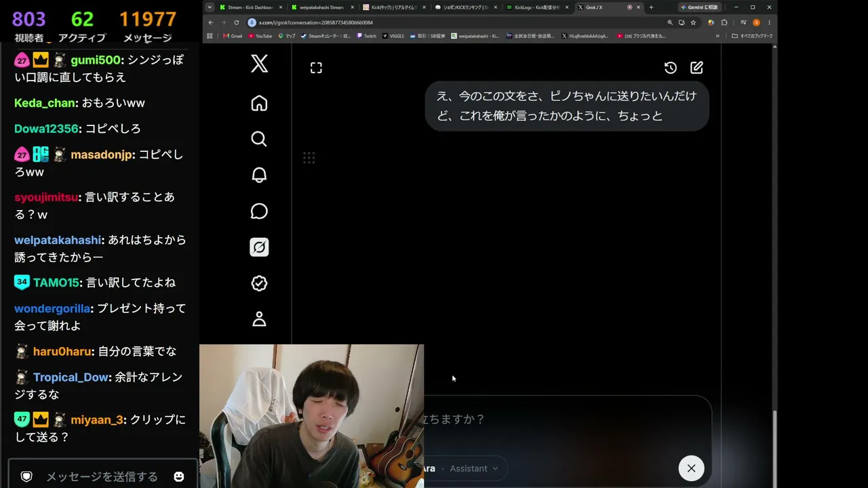This screenshot has height=488, width=868.
Task: Reload the page with refresh icon
Action: click(236, 22)
